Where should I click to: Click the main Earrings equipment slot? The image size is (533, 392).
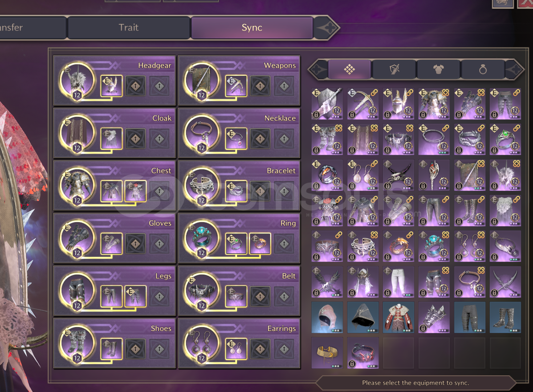tap(202, 344)
